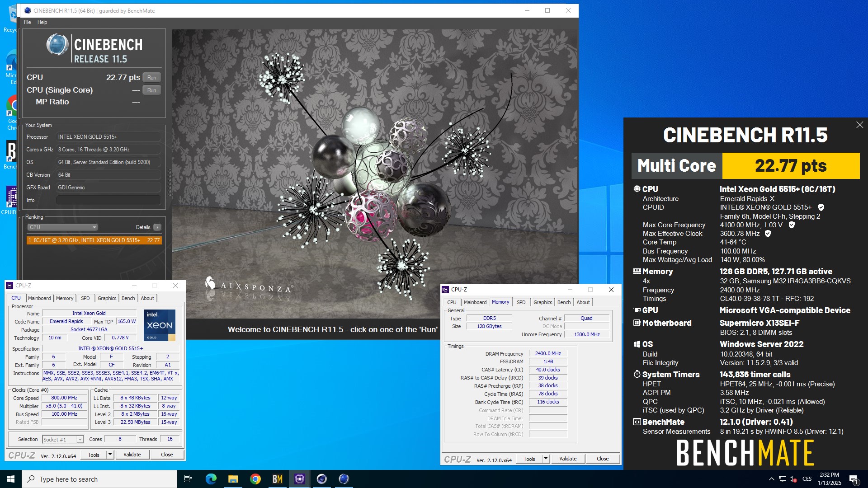Open About tab in right CPU-Z
Screen dimensions: 868x488
click(x=583, y=302)
